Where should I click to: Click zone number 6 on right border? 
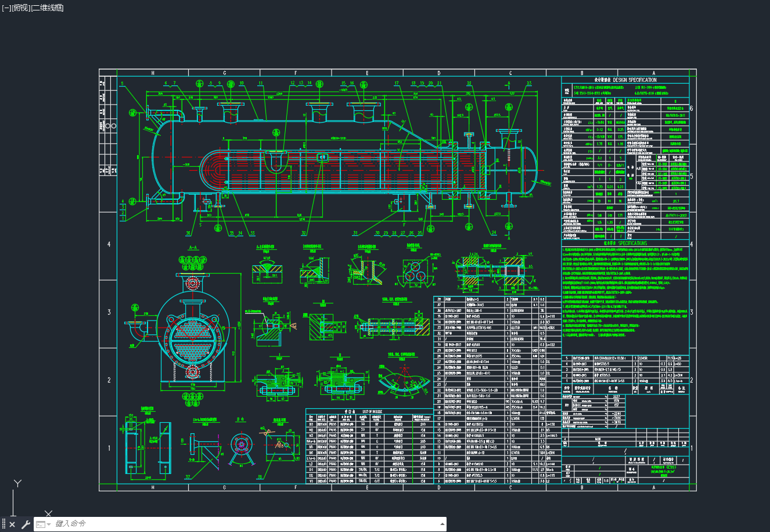click(692, 109)
